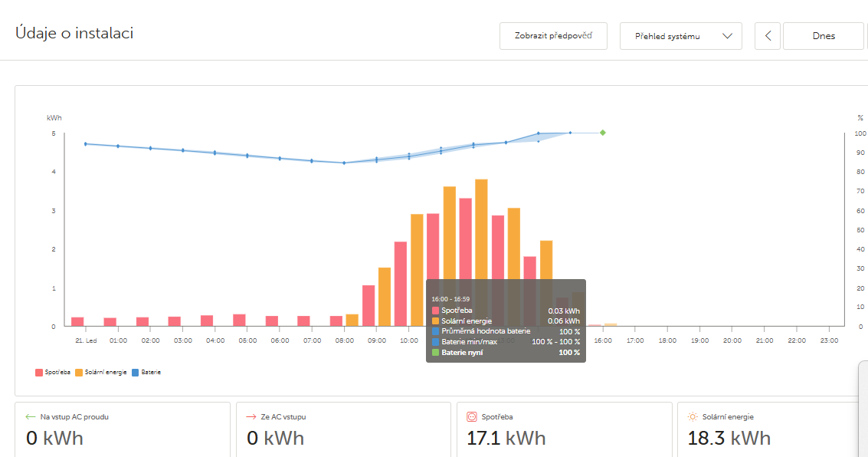Click the right arrow icon beside Ze AC vstupu
Image resolution: width=868 pixels, height=457 pixels.
coord(251,417)
